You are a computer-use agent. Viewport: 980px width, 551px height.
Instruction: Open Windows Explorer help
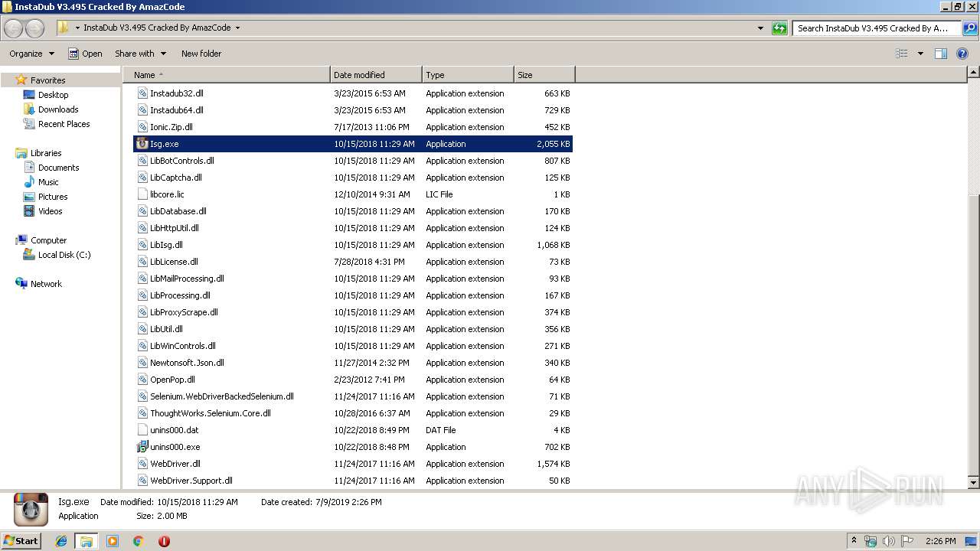tap(963, 54)
